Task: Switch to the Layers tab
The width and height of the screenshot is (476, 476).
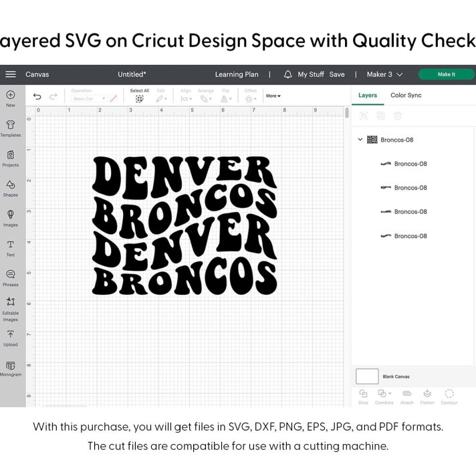Action: 368,96
